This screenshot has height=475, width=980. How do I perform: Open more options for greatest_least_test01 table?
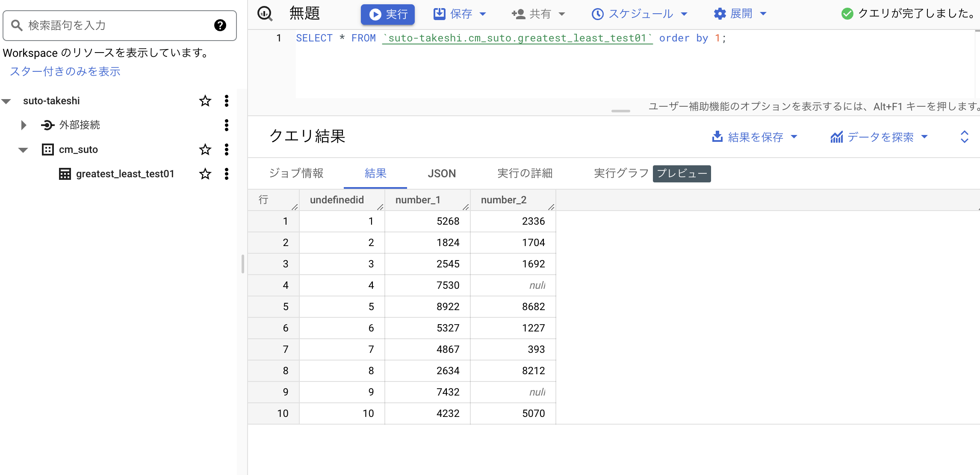pyautogui.click(x=227, y=174)
